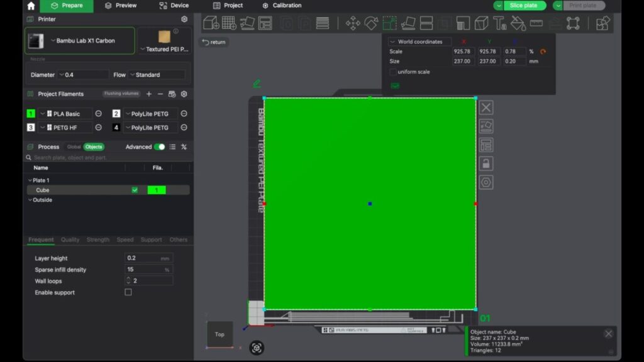The image size is (644, 362).
Task: Open printer settings gear icon
Action: coord(184,19)
